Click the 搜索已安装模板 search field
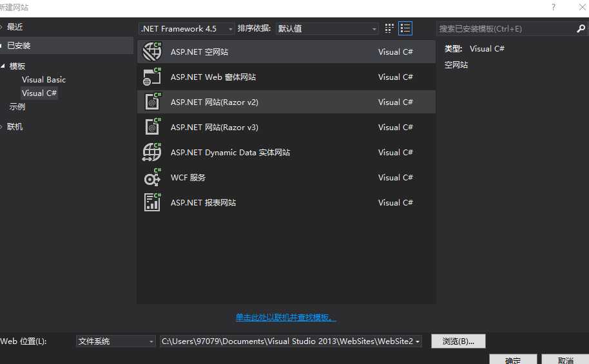Viewport: 589px width, 364px height. pyautogui.click(x=505, y=28)
